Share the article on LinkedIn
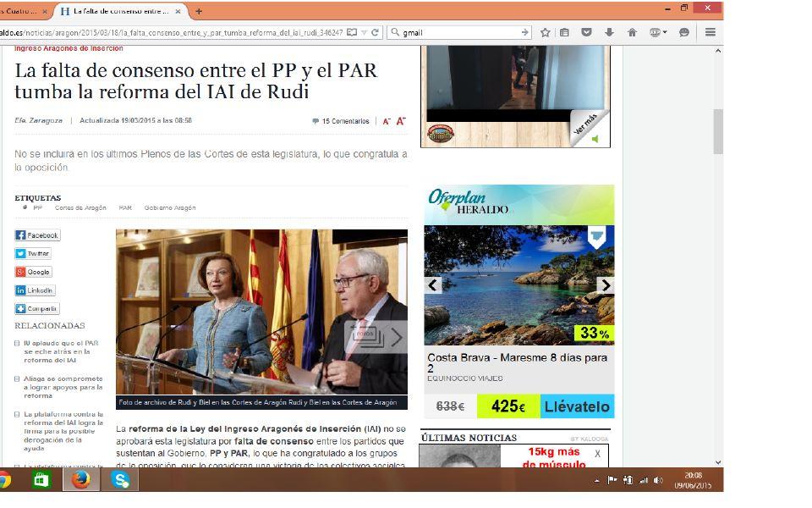The height and width of the screenshot is (508, 812). click(33, 290)
